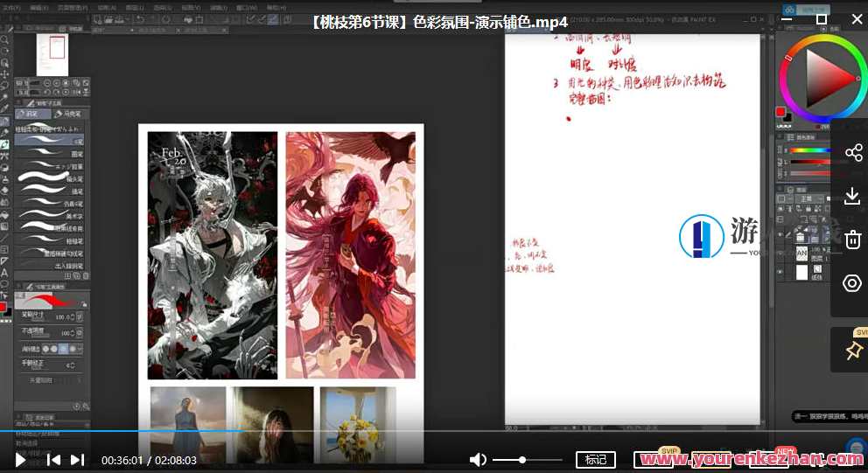This screenshot has height=473, width=868.
Task: Select the Line figure tool
Action: 4,238
